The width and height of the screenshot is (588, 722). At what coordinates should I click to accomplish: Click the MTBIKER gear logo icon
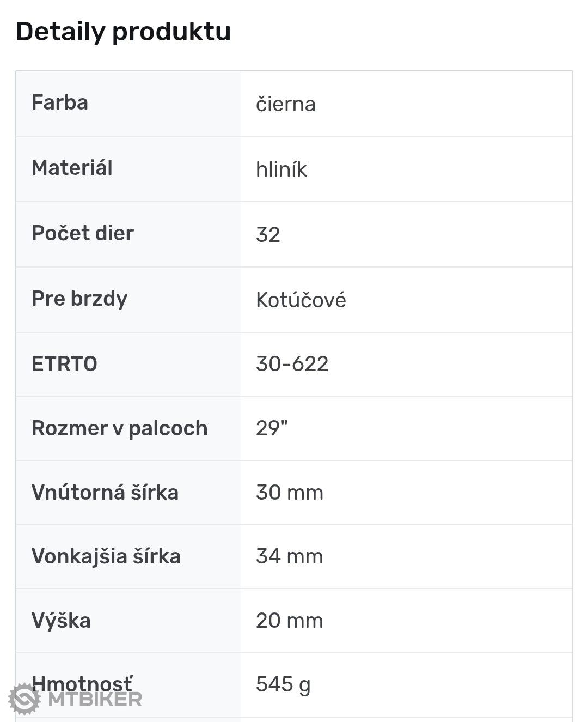[x=24, y=699]
